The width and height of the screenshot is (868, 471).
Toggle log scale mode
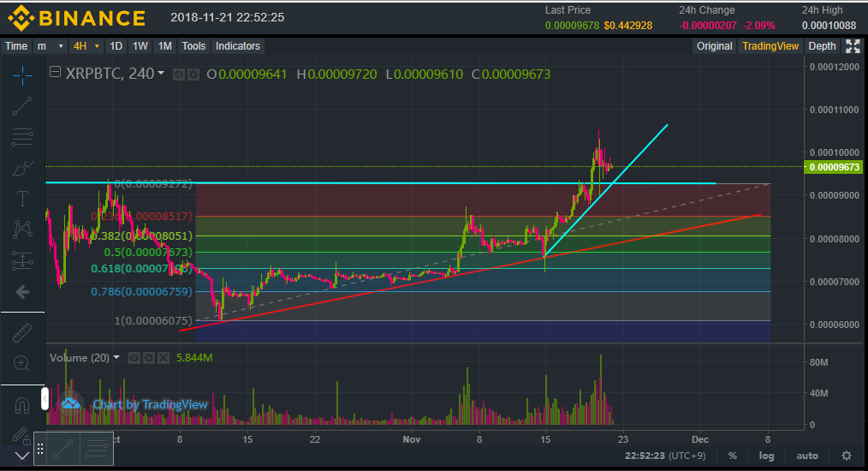coord(766,456)
